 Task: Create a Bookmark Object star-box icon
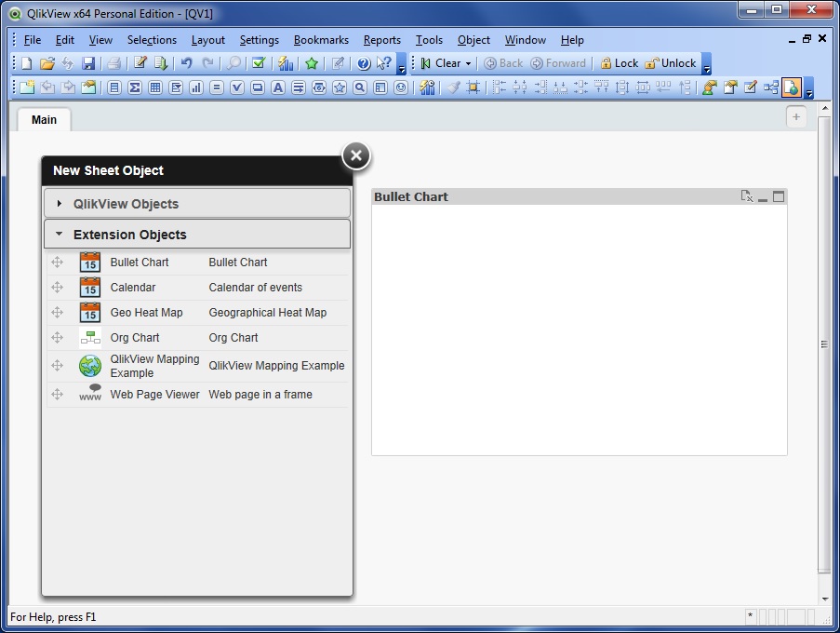[340, 88]
